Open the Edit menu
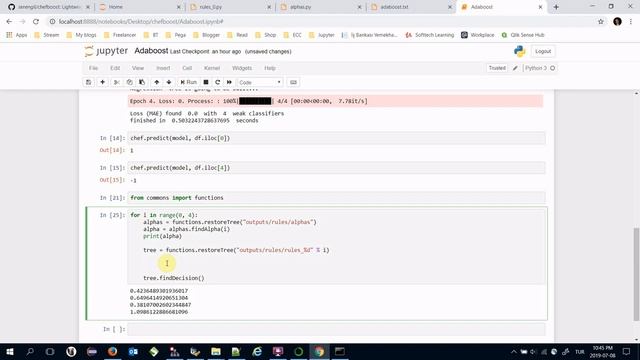This screenshot has width=640, height=360. tap(115, 68)
